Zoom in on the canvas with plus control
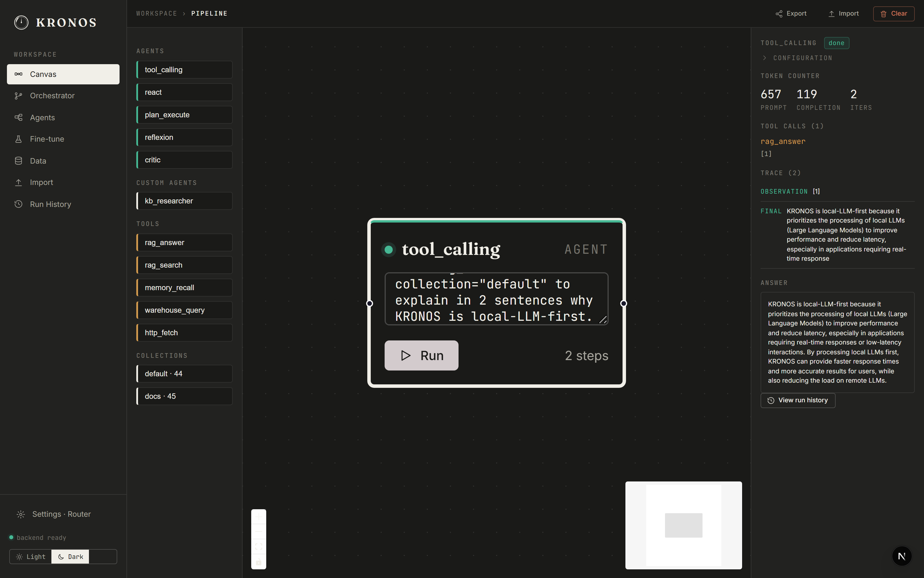 [258, 517]
